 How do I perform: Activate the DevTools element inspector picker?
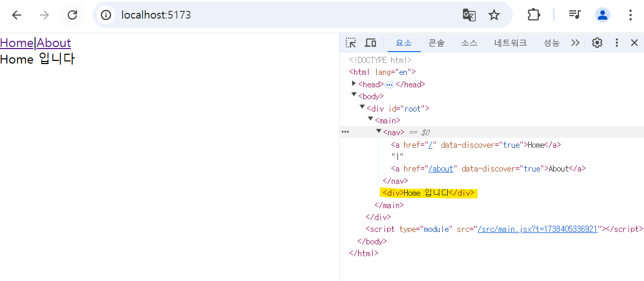[x=351, y=43]
